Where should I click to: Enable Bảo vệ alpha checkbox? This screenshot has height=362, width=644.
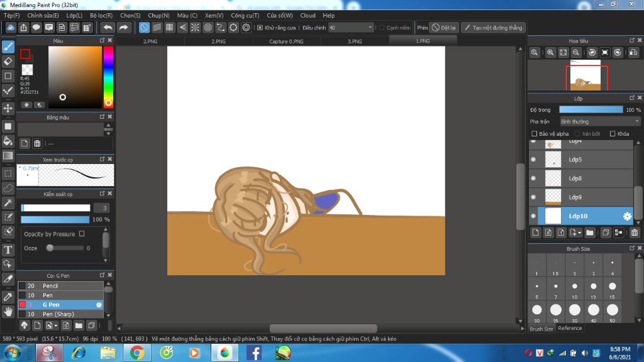[x=535, y=134]
